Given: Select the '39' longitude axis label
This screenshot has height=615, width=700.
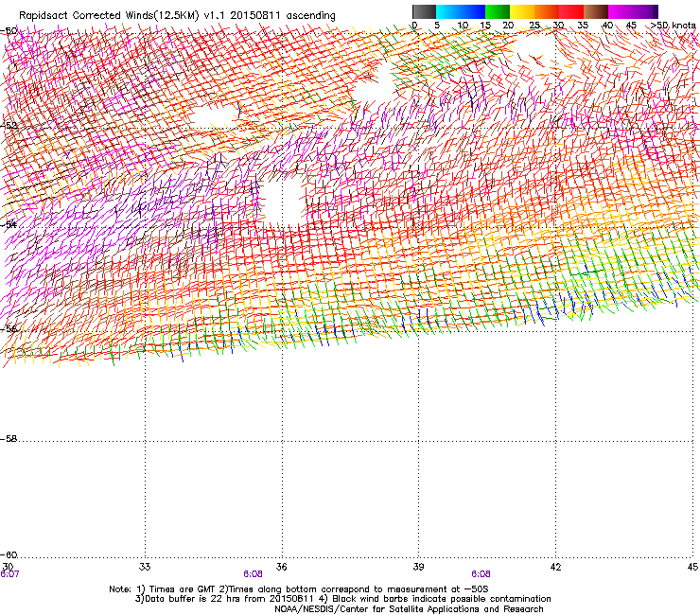Looking at the screenshot, I should tap(418, 567).
